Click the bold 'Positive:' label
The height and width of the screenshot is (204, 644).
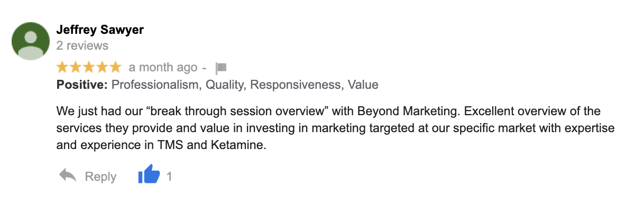[x=82, y=85]
